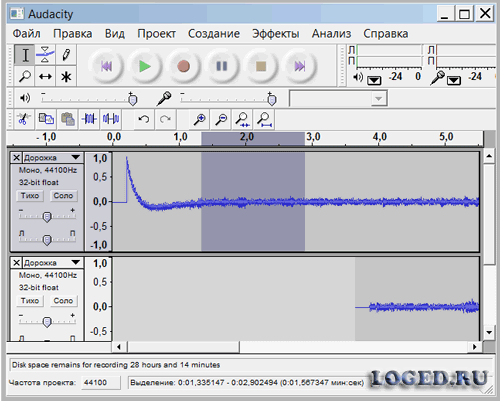Select the Time Shift arrows tool
500x401 pixels.
(45, 76)
